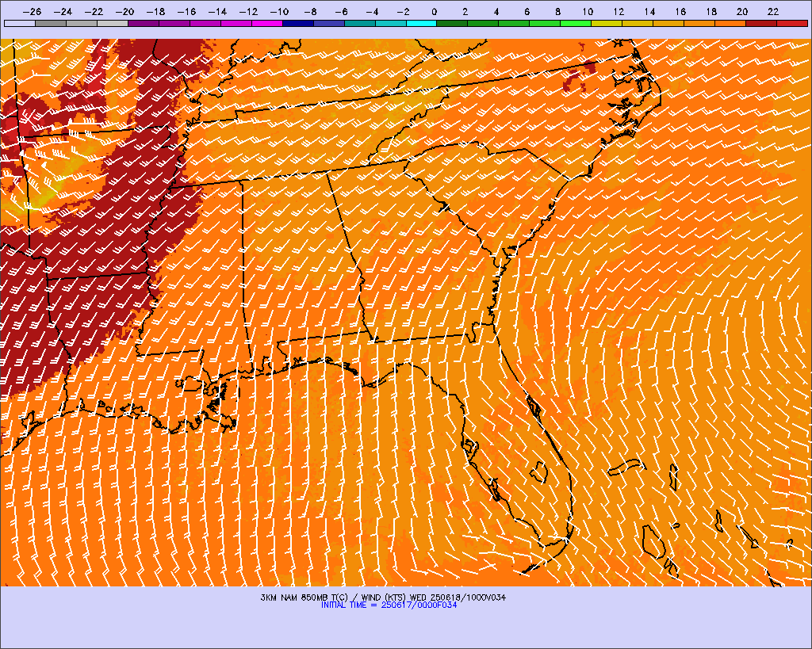Click the "18" scale label
The width and height of the screenshot is (812, 649).
click(x=711, y=11)
